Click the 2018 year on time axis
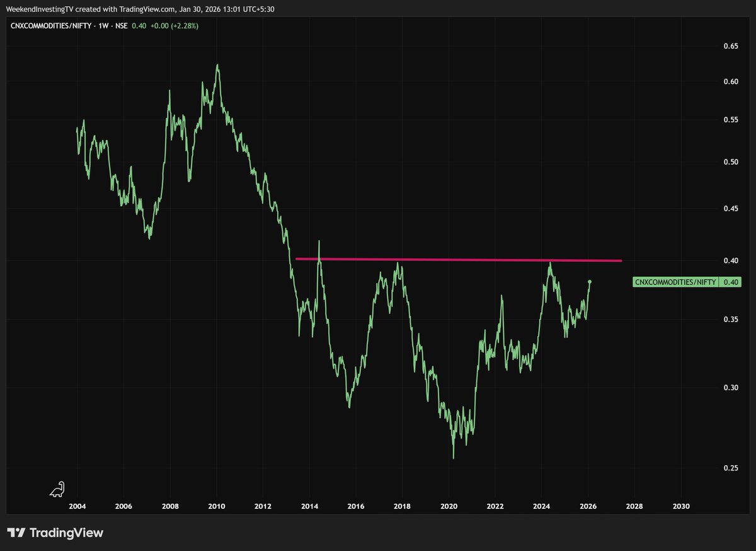Viewport: 756px width, 551px height. 403,506
